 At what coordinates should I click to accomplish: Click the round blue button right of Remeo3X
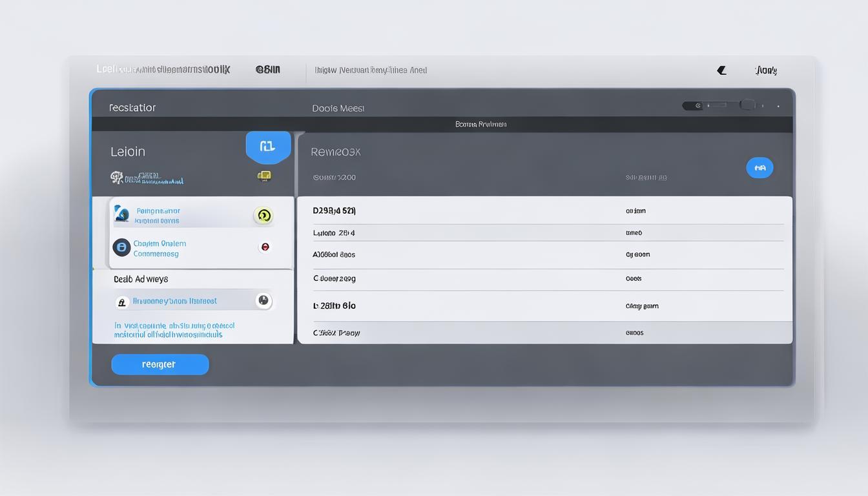pos(759,168)
